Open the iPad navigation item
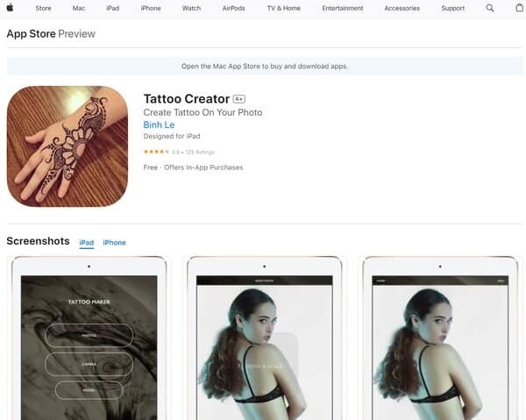The height and width of the screenshot is (420, 526). tap(113, 9)
